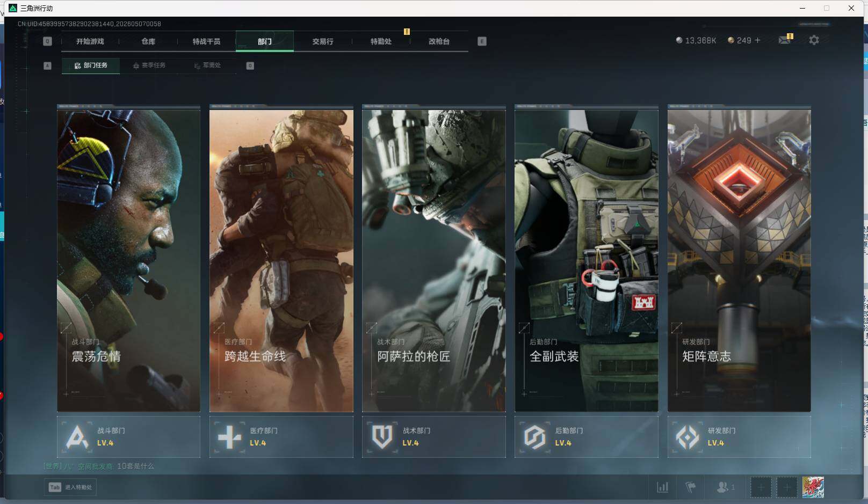
Task: Click the plus to add currency
Action: [x=757, y=40]
